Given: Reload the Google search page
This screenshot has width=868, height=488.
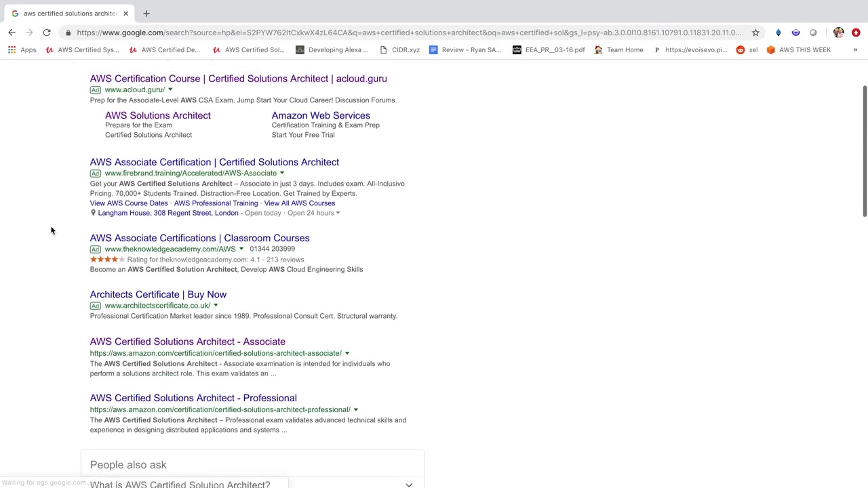Looking at the screenshot, I should click(x=47, y=33).
